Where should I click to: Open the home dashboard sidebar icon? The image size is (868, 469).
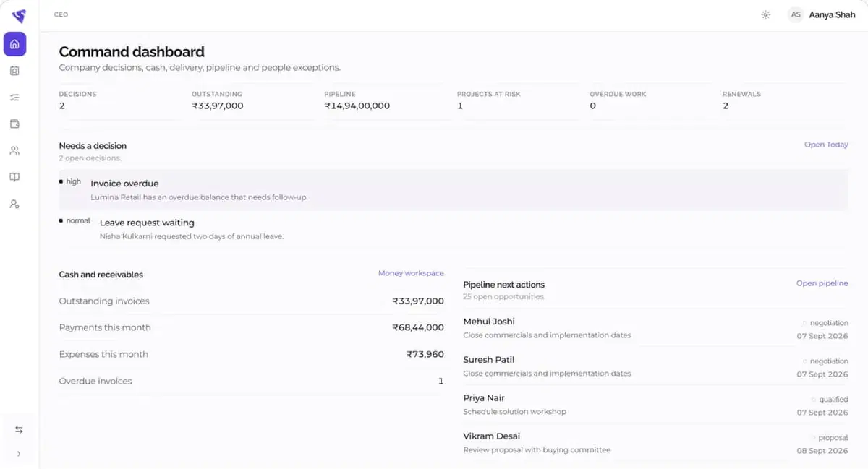click(x=14, y=44)
